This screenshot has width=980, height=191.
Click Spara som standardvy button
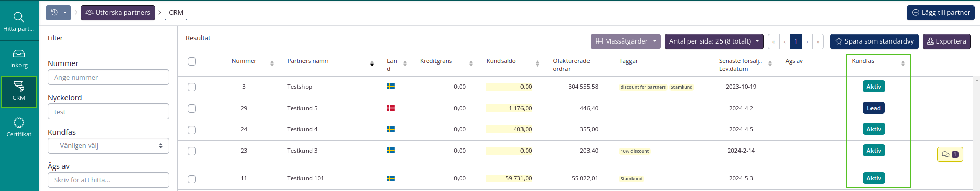point(874,41)
